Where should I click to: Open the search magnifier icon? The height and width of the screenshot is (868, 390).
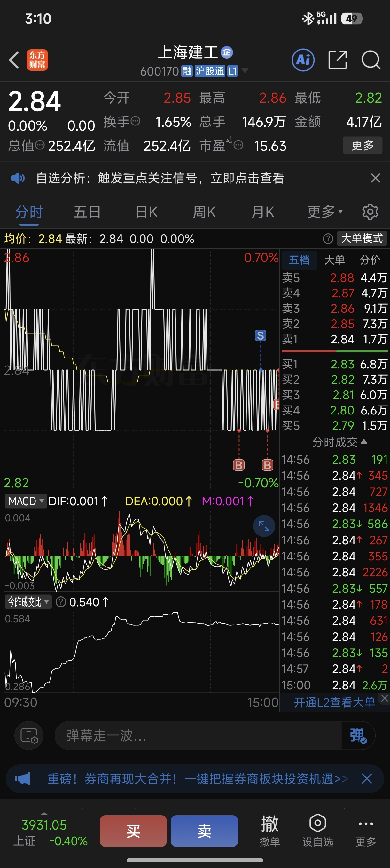[371, 60]
